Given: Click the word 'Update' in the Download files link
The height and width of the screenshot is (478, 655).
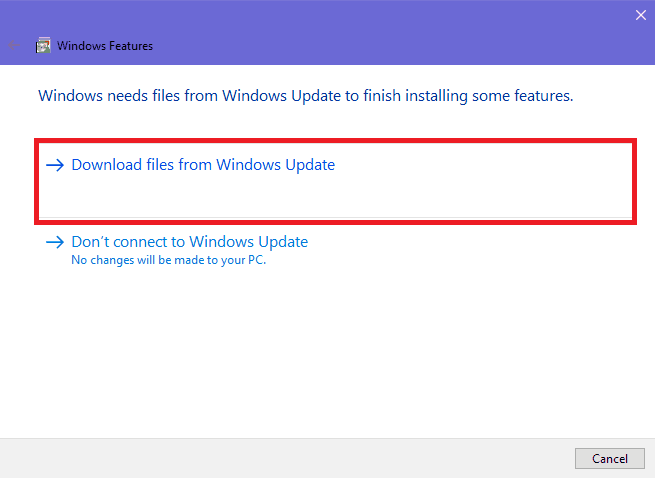Looking at the screenshot, I should click(310, 165).
